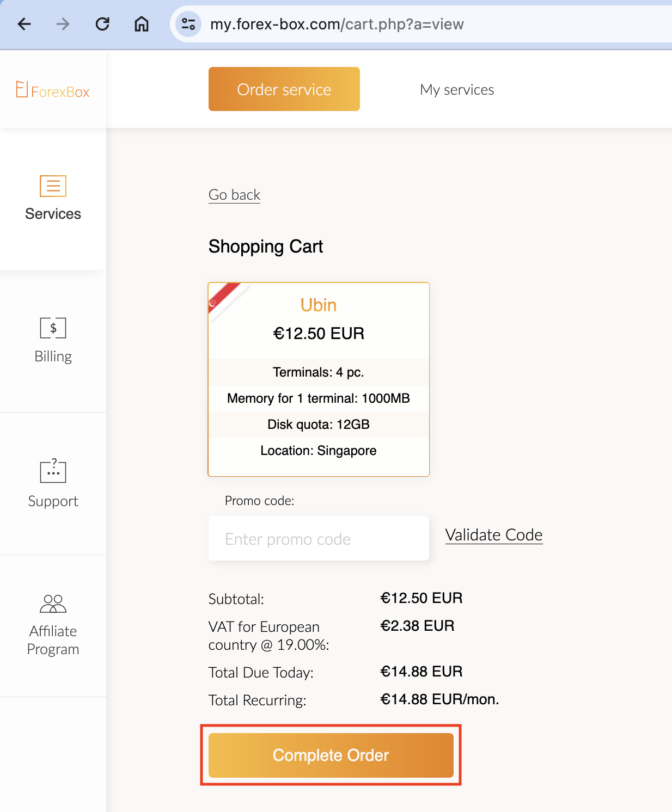Click the Shopping Cart heading
Viewport: 672px width, 812px height.
pyautogui.click(x=266, y=247)
